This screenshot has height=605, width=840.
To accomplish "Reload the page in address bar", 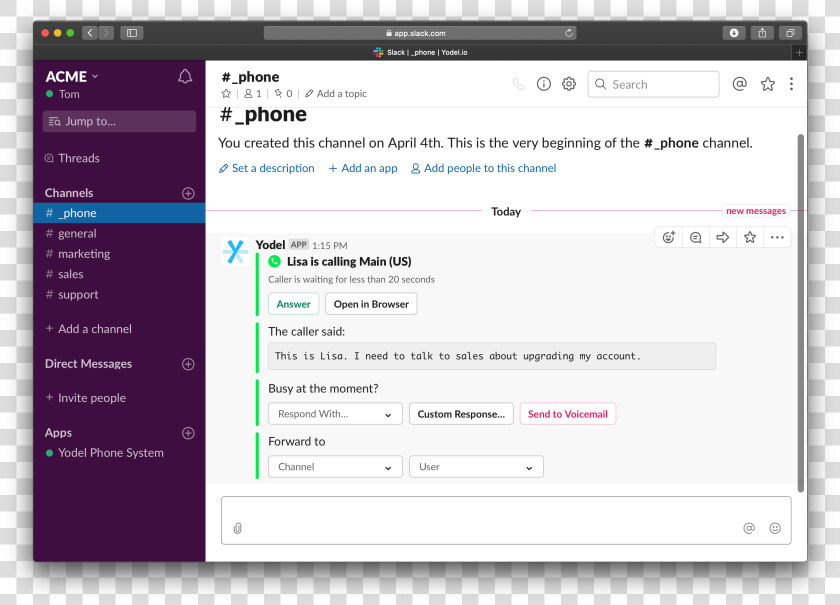I will point(568,33).
